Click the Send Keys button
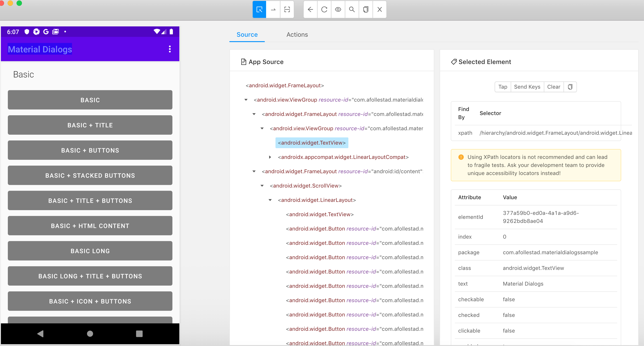 pos(527,87)
